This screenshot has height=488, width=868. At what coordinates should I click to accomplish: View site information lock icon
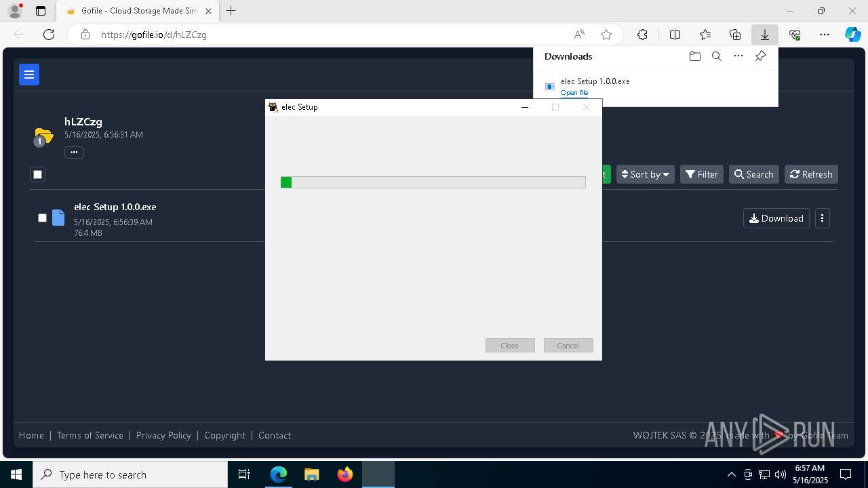85,35
